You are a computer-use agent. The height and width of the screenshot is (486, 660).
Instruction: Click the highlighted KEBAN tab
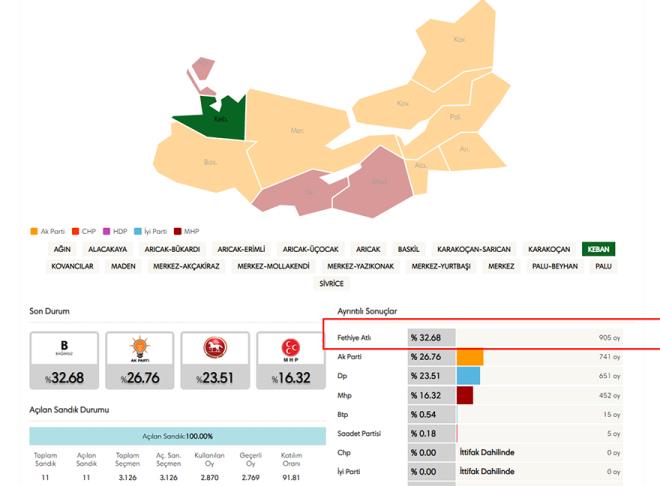(599, 249)
